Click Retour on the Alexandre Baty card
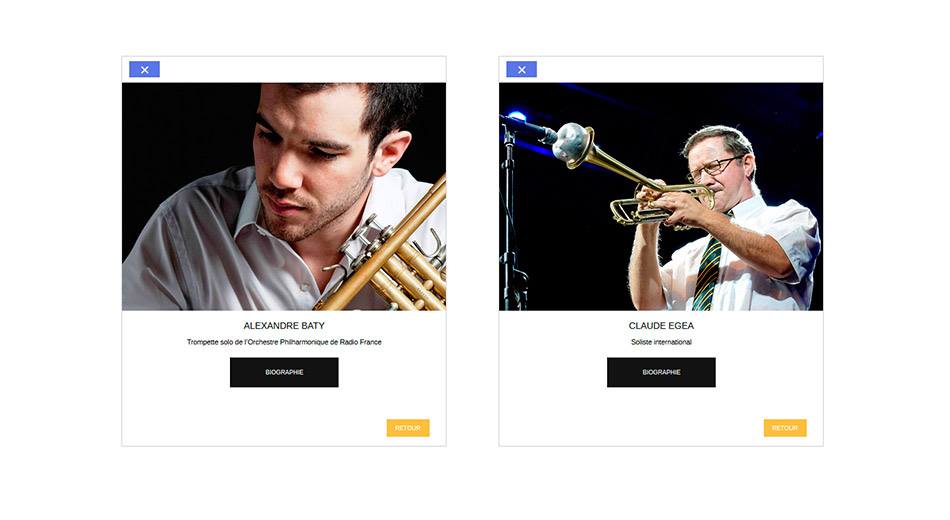Screen dimensions: 950x520 pyautogui.click(x=408, y=428)
